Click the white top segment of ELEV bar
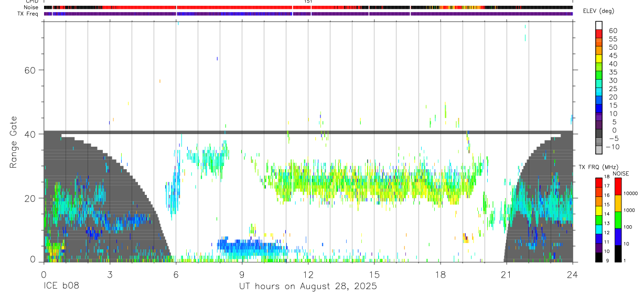 599,26
